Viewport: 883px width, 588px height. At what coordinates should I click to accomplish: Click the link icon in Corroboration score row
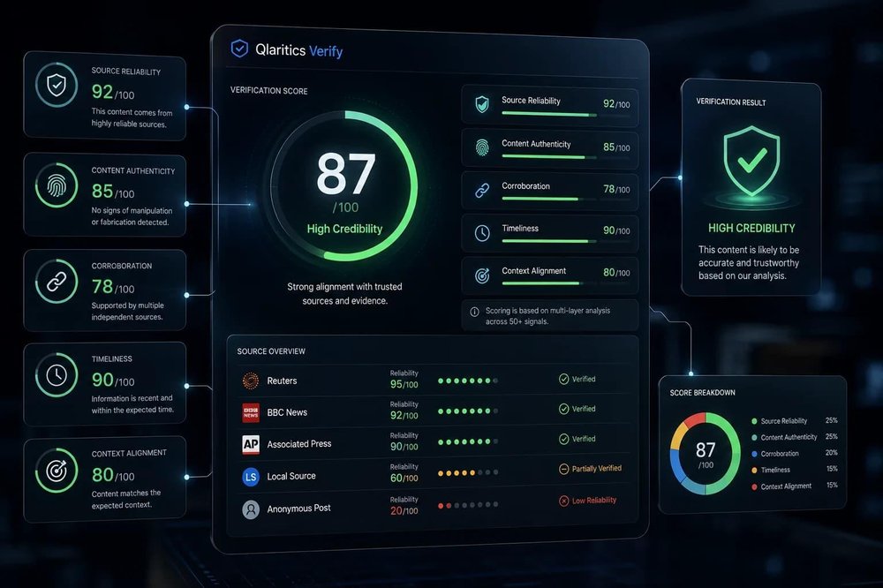(482, 191)
